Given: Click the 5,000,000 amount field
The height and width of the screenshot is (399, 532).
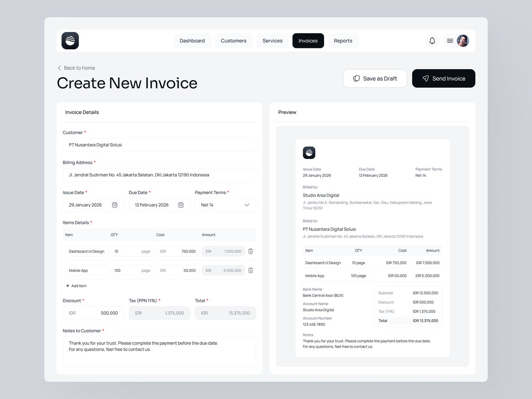Looking at the screenshot, I should pyautogui.click(x=223, y=270).
